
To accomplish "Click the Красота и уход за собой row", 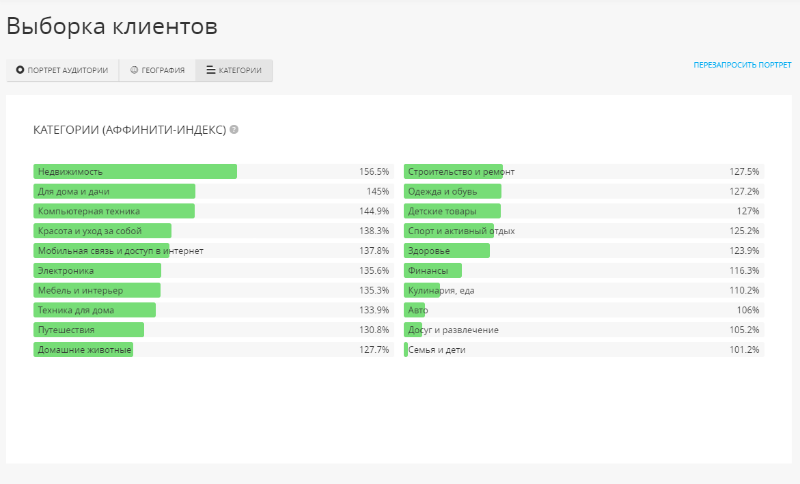I will (102, 231).
